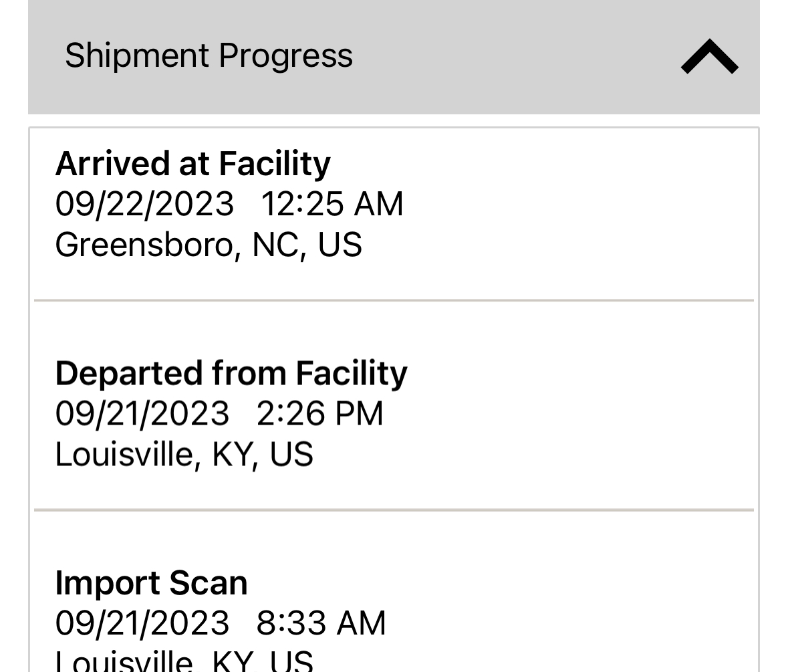This screenshot has height=672, width=788.
Task: Click the divider above the Import Scan entry
Action: [394, 510]
